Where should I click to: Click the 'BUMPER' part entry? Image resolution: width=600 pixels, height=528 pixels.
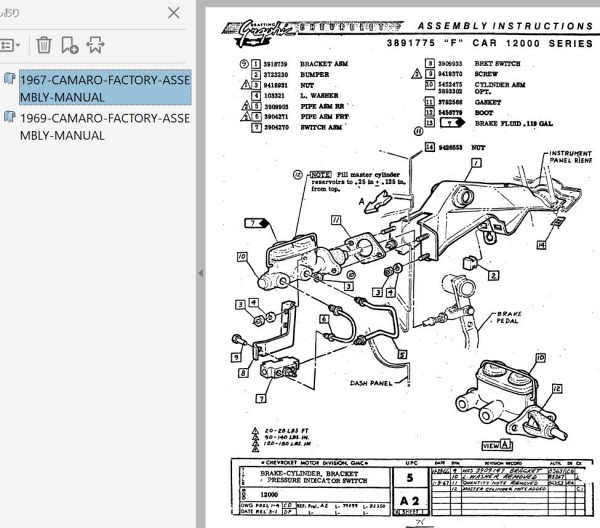[x=314, y=75]
